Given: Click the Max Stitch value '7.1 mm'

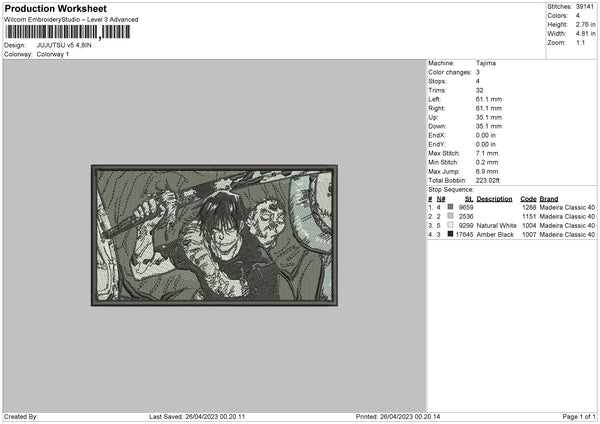Looking at the screenshot, I should 487,153.
